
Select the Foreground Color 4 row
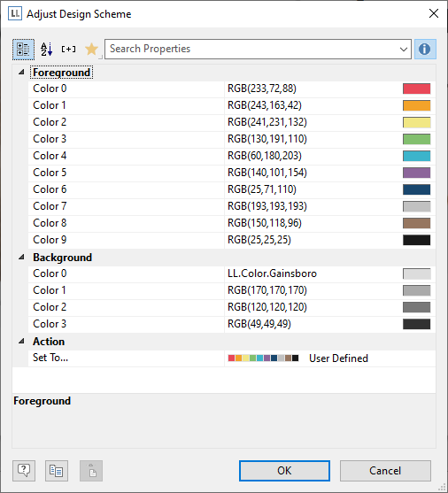click(x=232, y=156)
